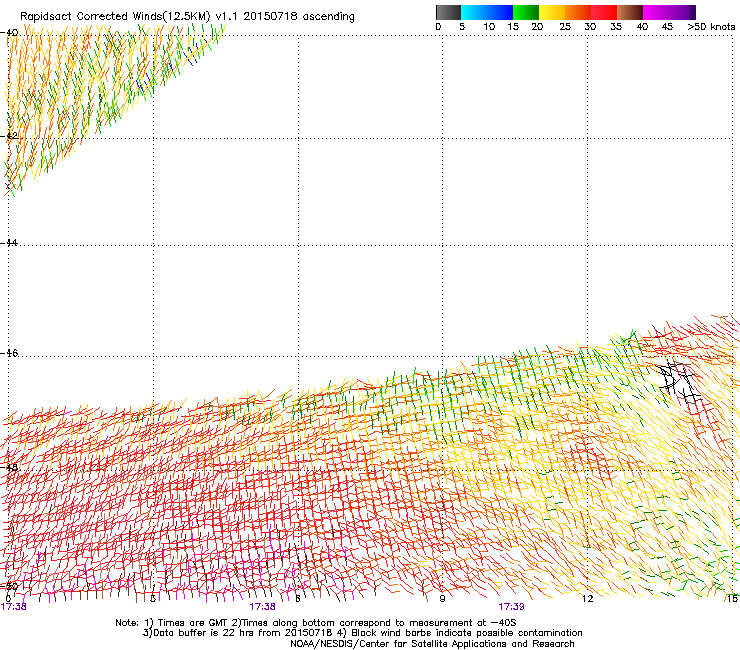Click the '40' label under the color scale
740x650 pixels.
click(x=642, y=27)
